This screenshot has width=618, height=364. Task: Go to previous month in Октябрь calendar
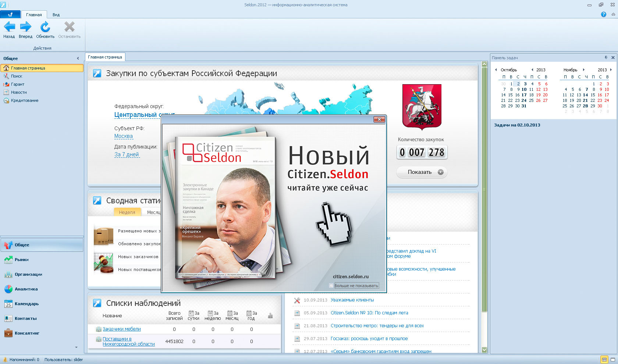496,69
